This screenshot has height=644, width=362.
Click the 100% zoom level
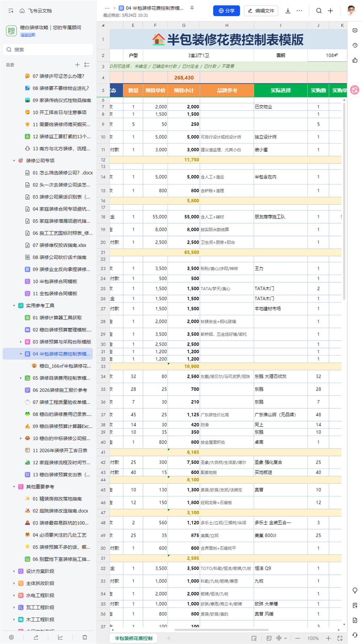click(x=313, y=638)
